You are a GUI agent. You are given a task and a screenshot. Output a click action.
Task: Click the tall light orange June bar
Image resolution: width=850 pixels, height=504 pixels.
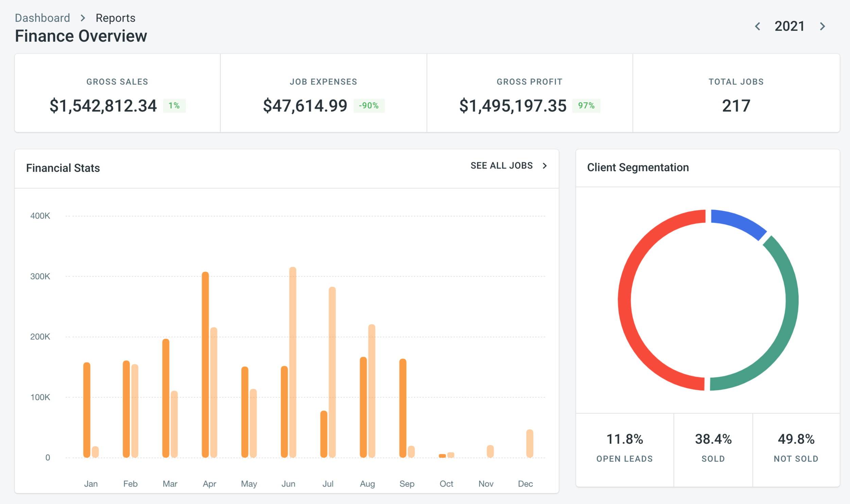292,362
